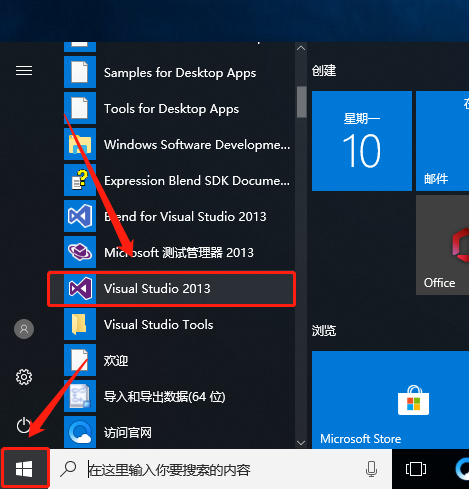The image size is (469, 489).
Task: Click the Tools for Desktop Apps icon
Action: [x=80, y=108]
